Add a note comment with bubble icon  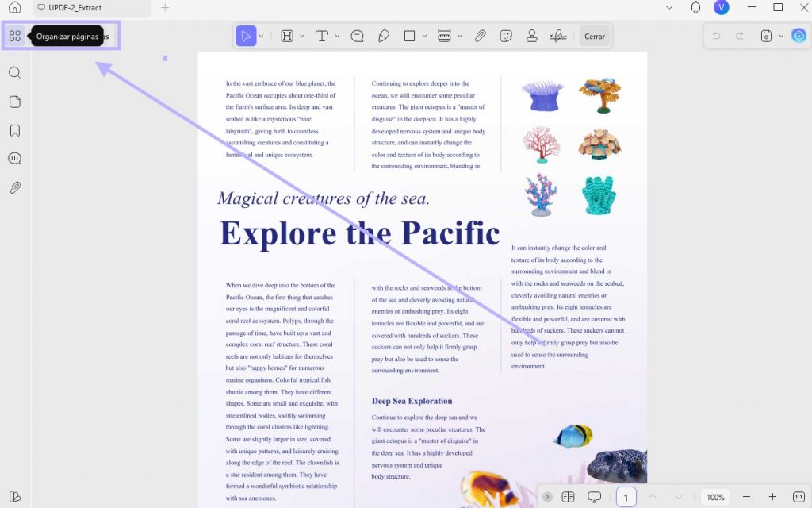click(x=357, y=36)
